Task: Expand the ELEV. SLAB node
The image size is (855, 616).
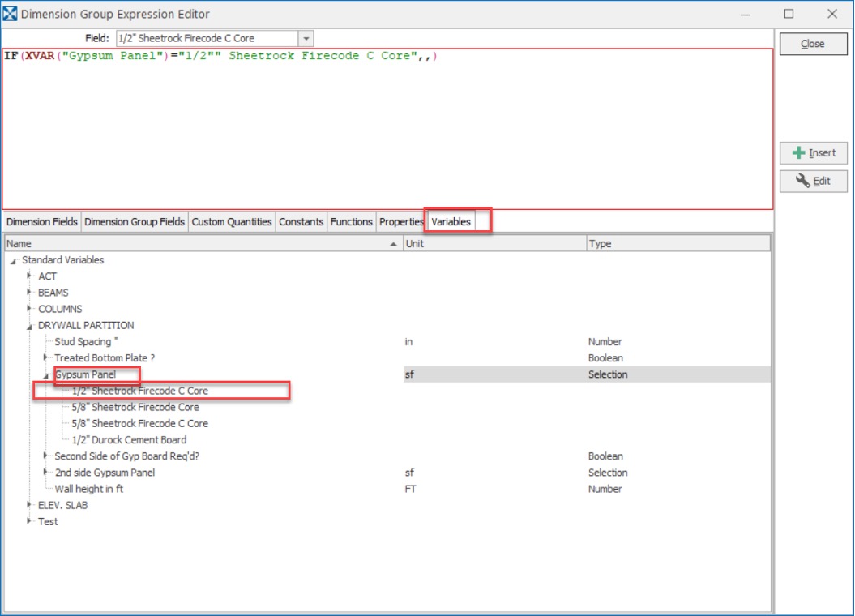Action: coord(29,505)
